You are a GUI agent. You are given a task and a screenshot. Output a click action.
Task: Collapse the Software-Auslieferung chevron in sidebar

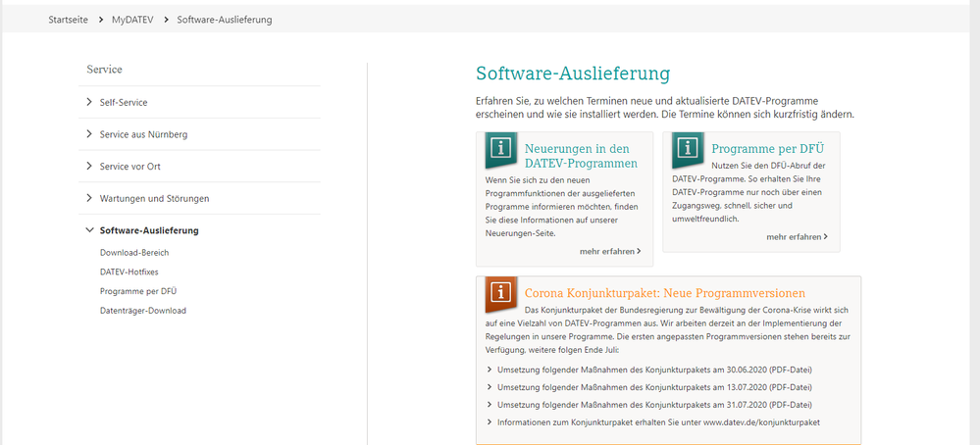coord(89,230)
